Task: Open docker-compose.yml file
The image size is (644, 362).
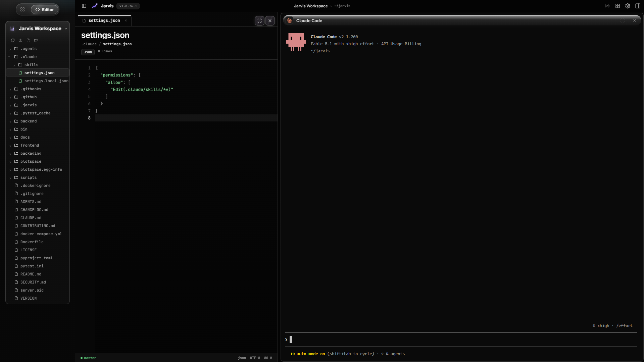Action: click(38, 234)
